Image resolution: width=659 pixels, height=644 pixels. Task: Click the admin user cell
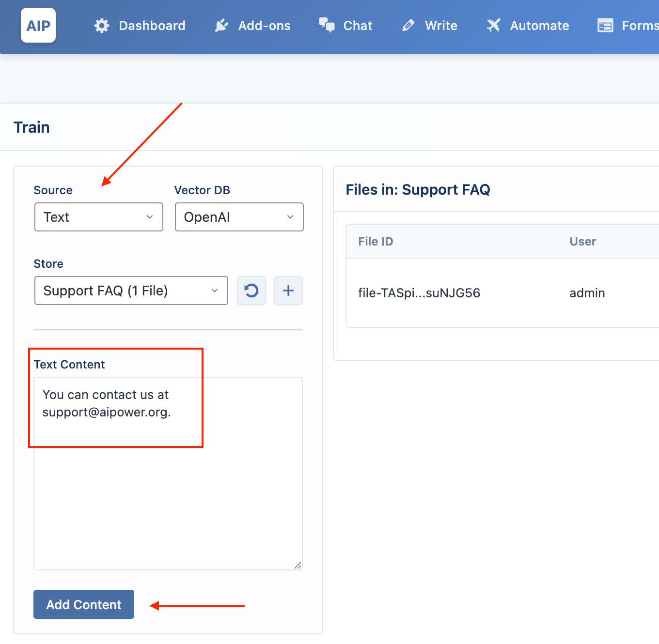[x=587, y=293]
